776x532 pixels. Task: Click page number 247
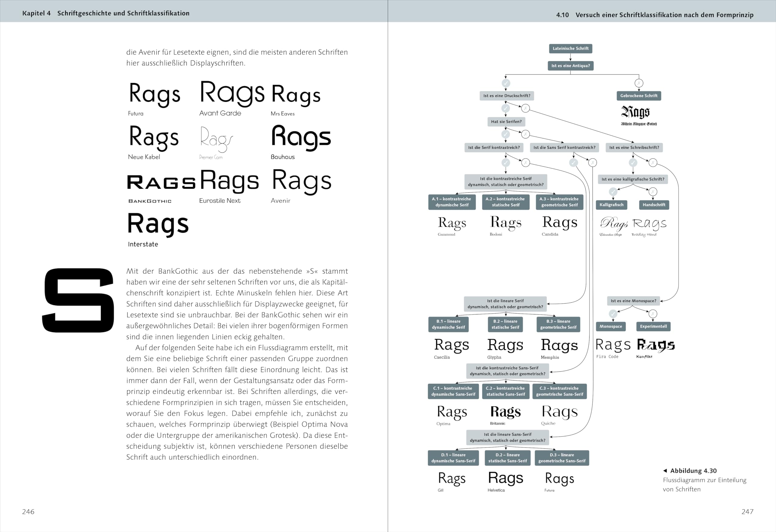coord(747,512)
